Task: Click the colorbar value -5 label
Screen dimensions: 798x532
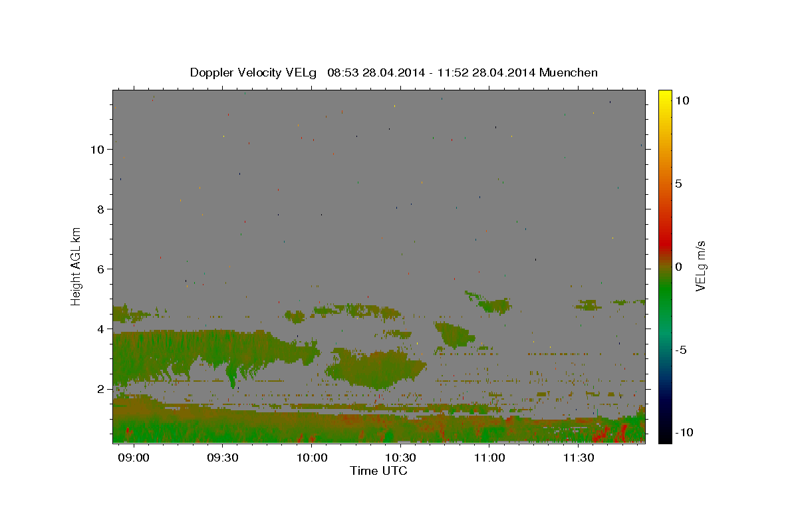Action: click(x=680, y=350)
